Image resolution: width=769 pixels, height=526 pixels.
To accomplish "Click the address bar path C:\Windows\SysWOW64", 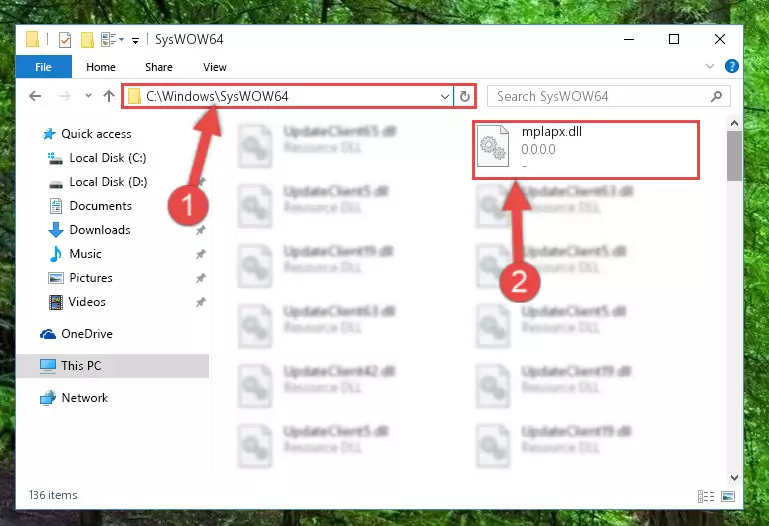I will click(x=217, y=96).
